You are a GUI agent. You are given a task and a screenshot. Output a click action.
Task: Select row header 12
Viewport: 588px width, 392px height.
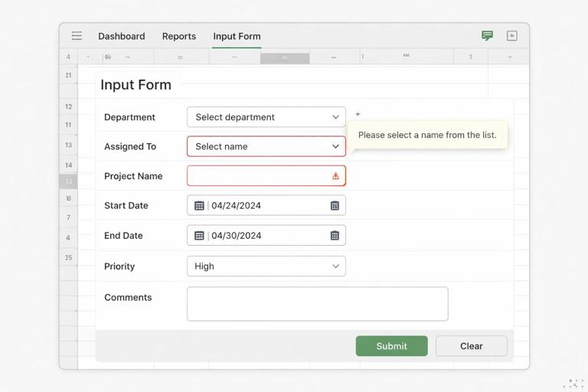coord(68,106)
